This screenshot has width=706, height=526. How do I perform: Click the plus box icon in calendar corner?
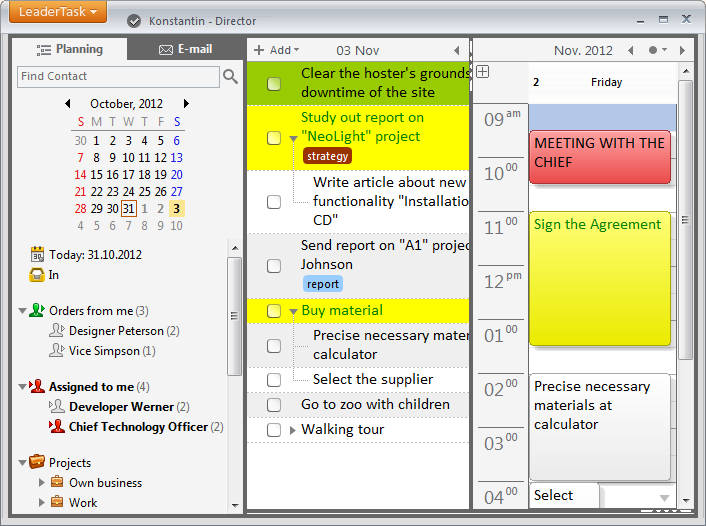click(483, 72)
